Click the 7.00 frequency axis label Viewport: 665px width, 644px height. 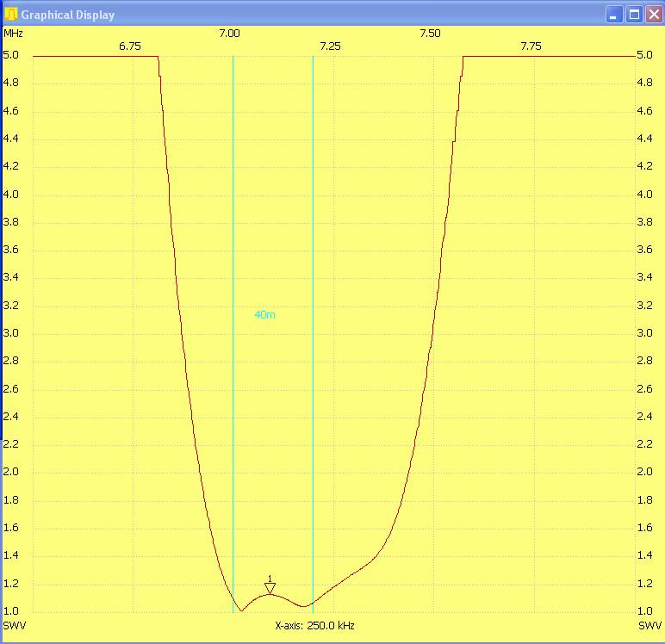pos(229,34)
